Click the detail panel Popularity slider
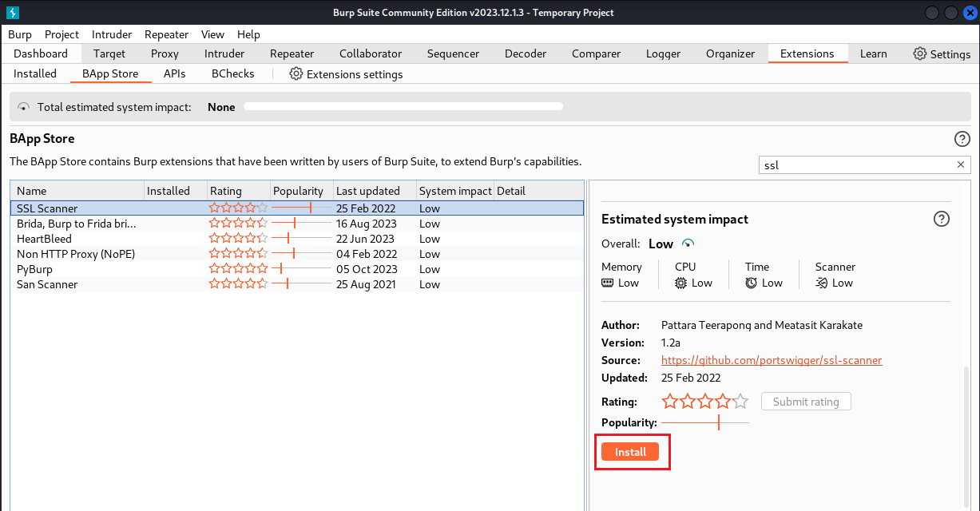The image size is (980, 511). 705,422
